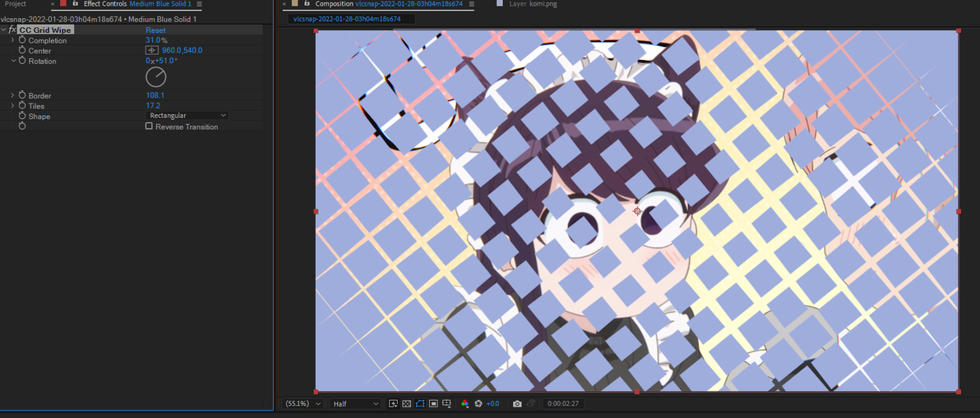Click the Center point picker crosshair button

(152, 50)
